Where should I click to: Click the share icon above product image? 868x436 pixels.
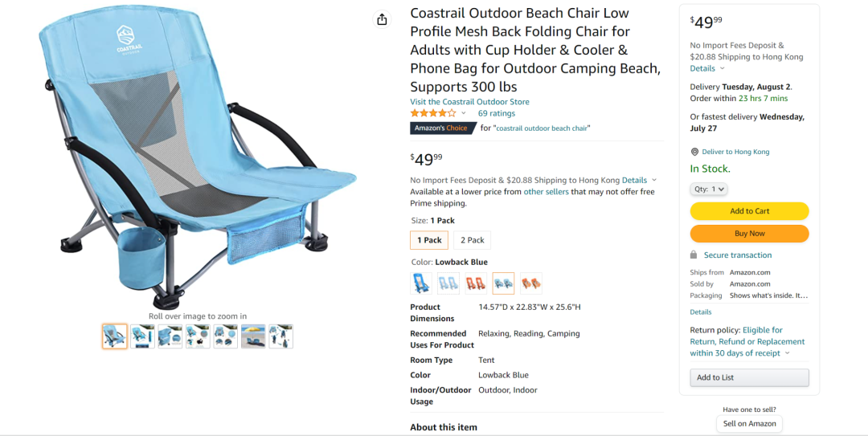382,20
